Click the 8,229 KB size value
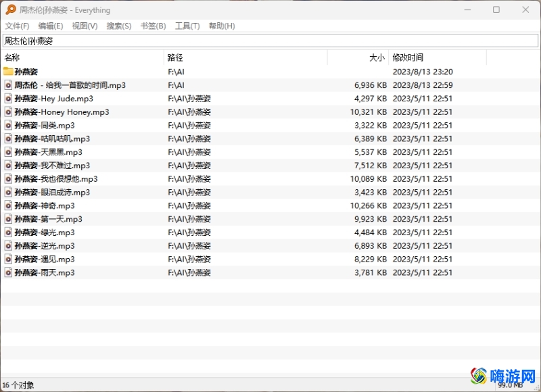 (371, 260)
